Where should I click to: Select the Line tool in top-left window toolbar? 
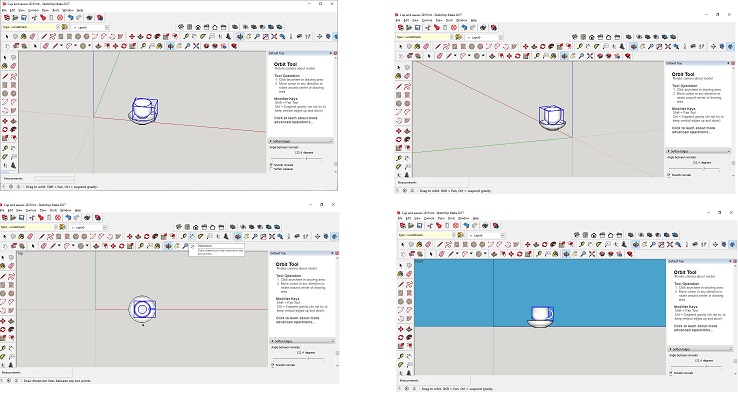[44, 37]
